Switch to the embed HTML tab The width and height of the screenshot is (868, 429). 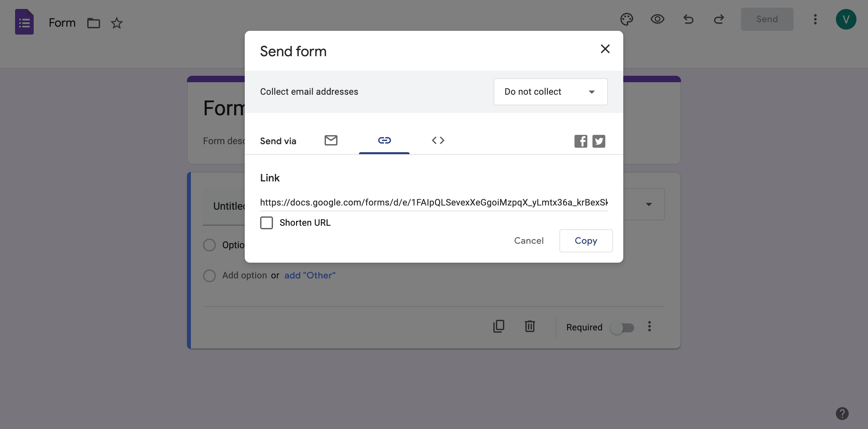click(x=438, y=140)
